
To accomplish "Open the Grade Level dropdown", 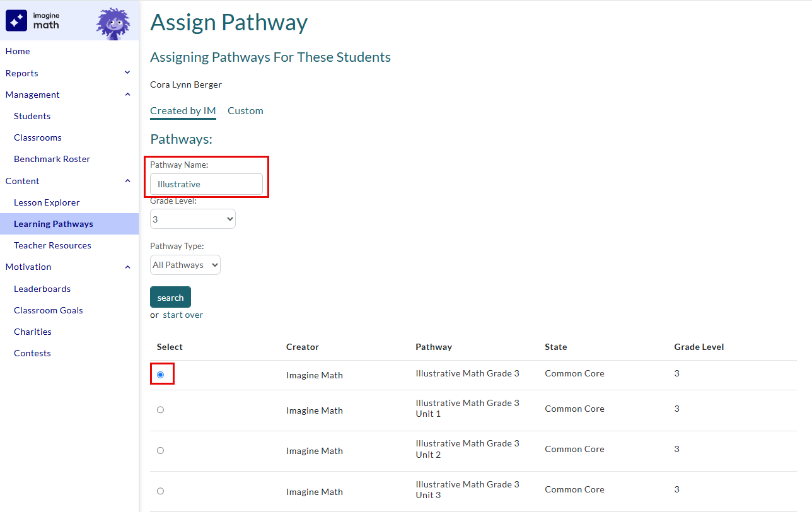I will coord(193,219).
